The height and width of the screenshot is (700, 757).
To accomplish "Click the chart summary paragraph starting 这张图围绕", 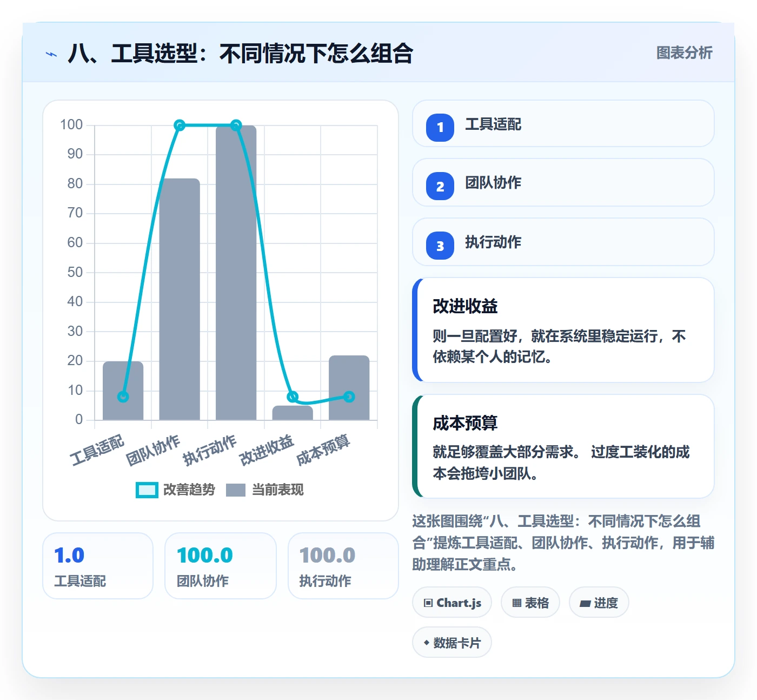I will pos(563,543).
